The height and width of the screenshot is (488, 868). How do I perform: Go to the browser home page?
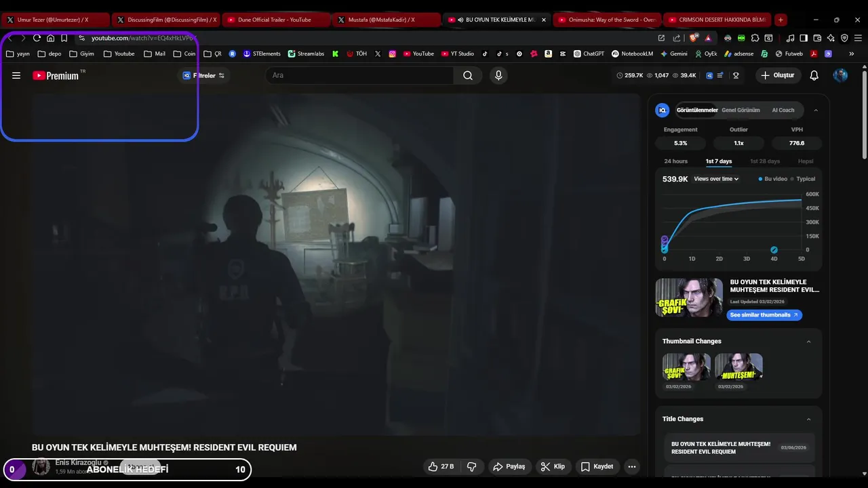click(x=50, y=38)
